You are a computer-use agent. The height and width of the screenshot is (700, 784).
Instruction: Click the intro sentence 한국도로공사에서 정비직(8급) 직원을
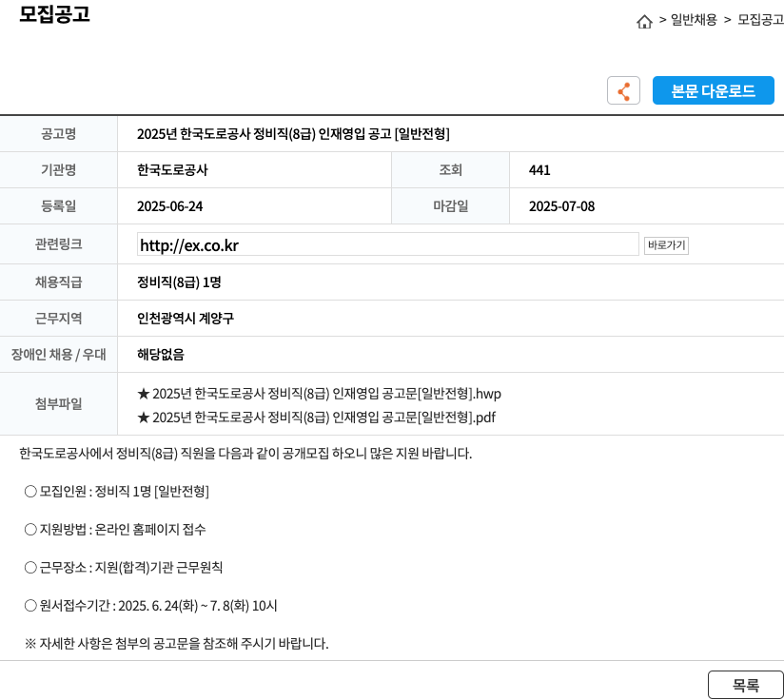coord(245,454)
